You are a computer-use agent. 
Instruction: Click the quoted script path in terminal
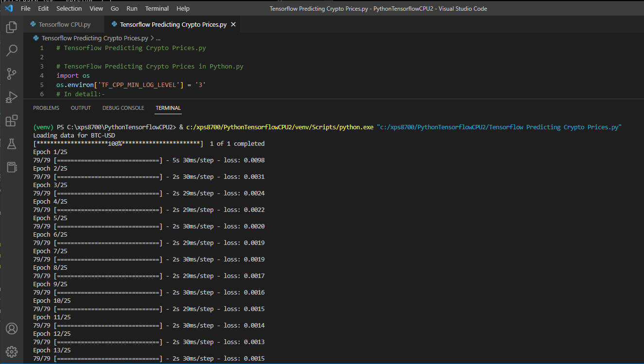pyautogui.click(x=499, y=127)
